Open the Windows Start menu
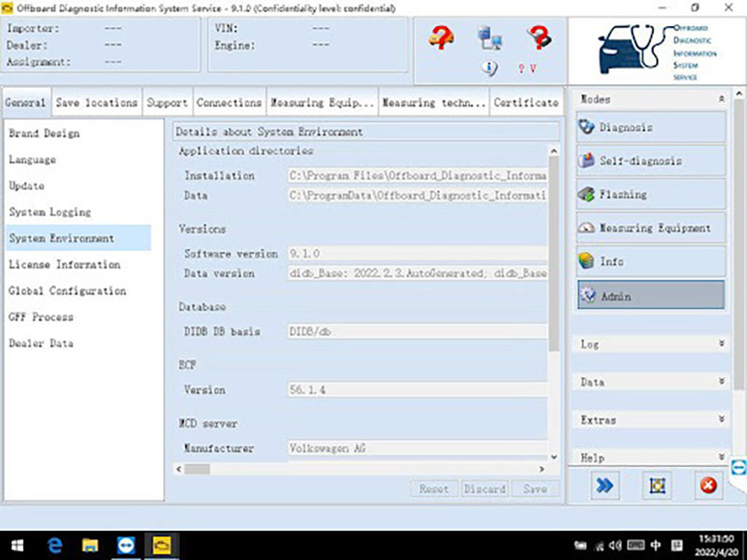This screenshot has width=747, height=560. pyautogui.click(x=17, y=546)
